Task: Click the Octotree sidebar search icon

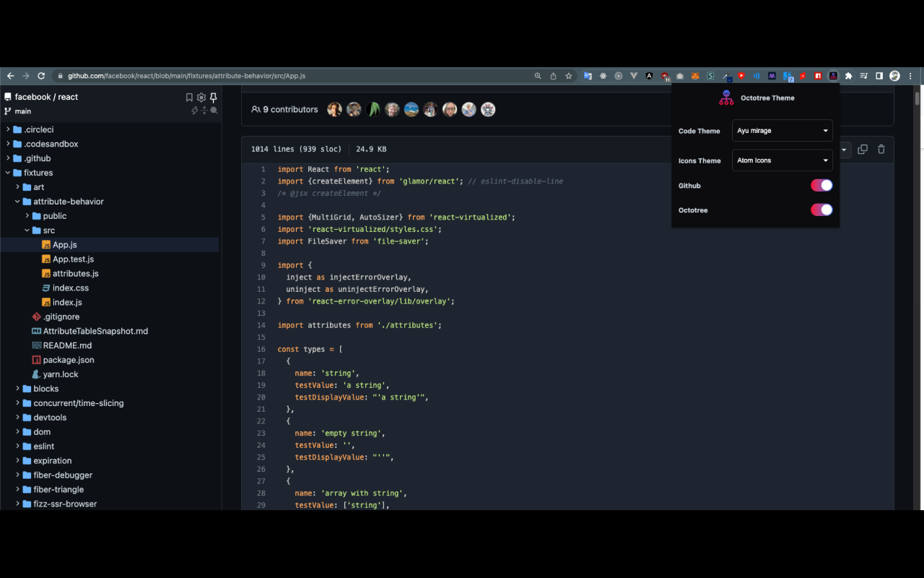Action: (214, 111)
